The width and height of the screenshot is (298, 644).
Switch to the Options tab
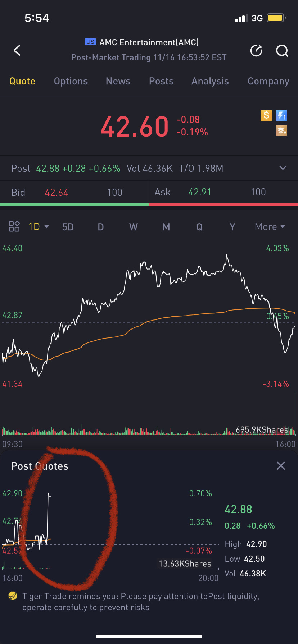click(71, 81)
